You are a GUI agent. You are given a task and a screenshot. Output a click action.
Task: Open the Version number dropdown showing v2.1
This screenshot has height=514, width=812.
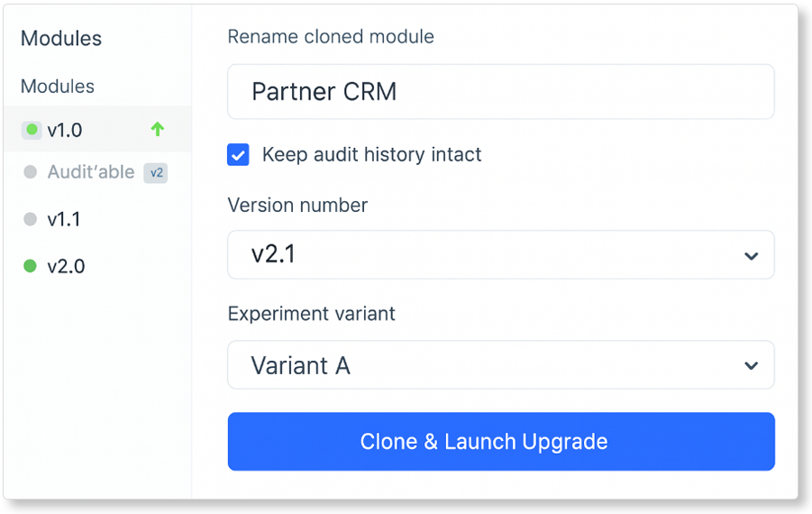[x=487, y=255]
